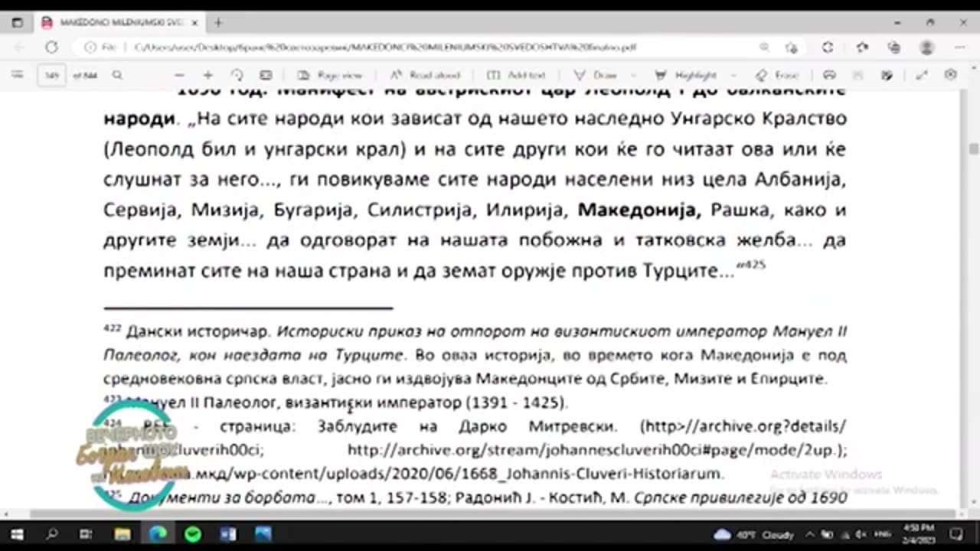The width and height of the screenshot is (980, 551).
Task: Click the footnote 425 superscript reference
Action: 755,265
